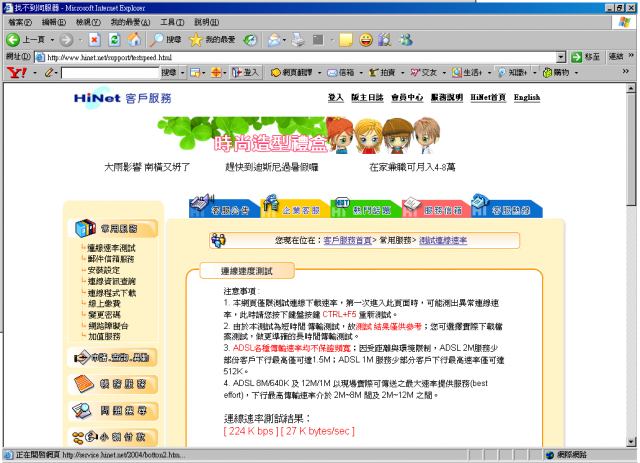The width and height of the screenshot is (640, 463).
Task: Expand the Yahoo search button dropdown
Action: (x=182, y=73)
